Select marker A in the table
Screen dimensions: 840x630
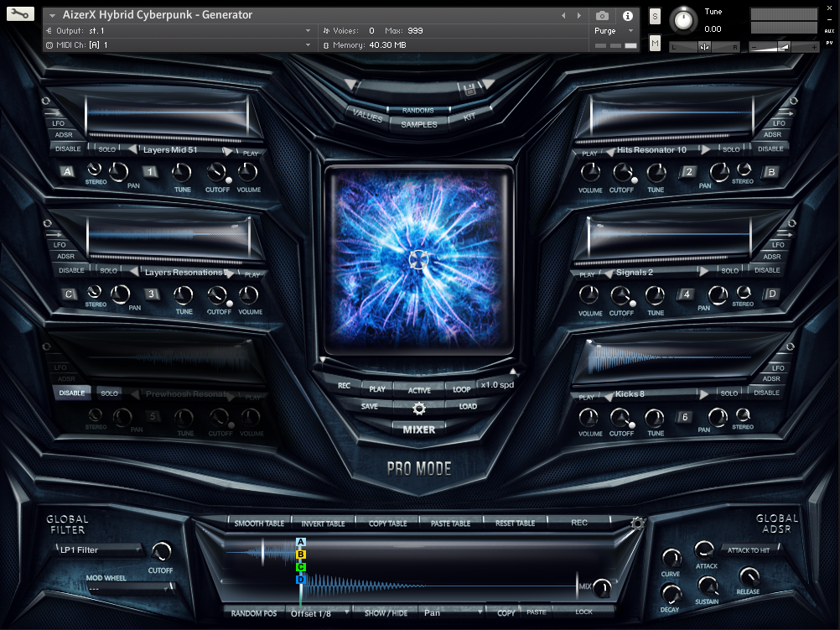click(300, 542)
